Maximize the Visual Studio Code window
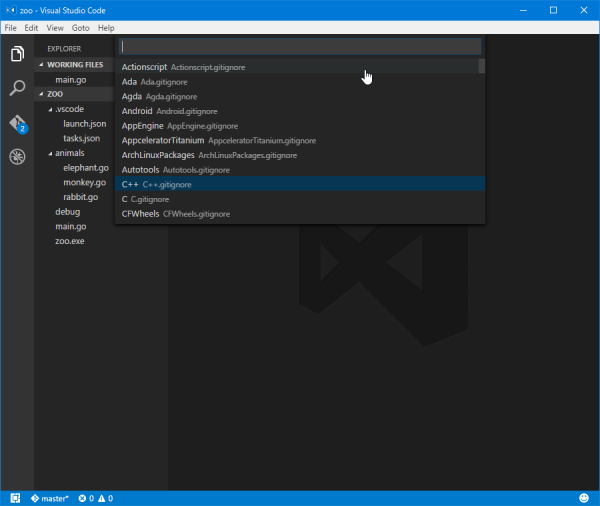 coord(553,10)
